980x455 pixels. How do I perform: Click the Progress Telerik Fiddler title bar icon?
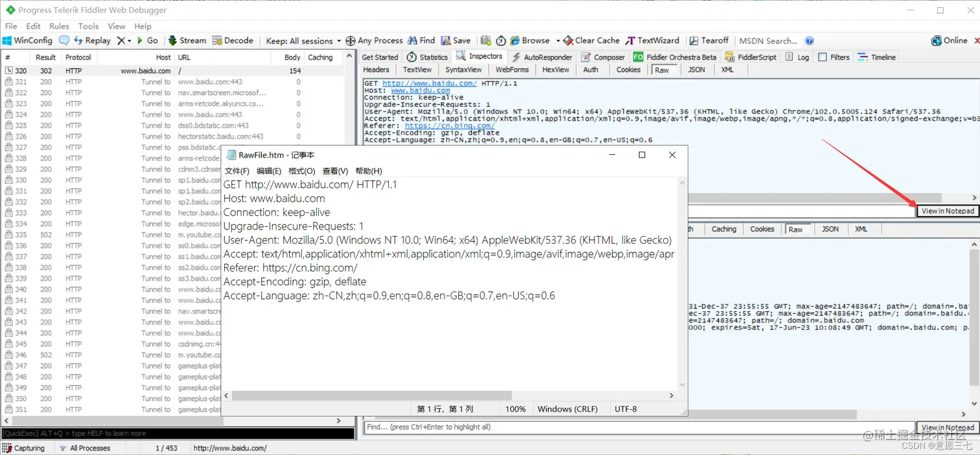[x=9, y=10]
